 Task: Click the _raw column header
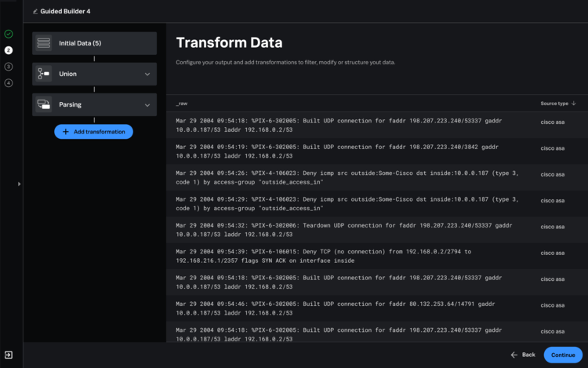182,104
